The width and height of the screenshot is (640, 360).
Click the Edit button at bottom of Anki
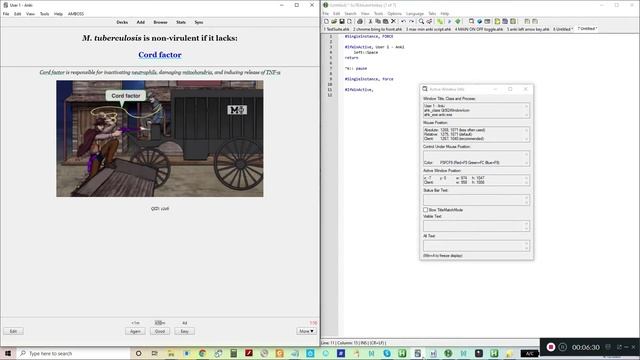13,331
